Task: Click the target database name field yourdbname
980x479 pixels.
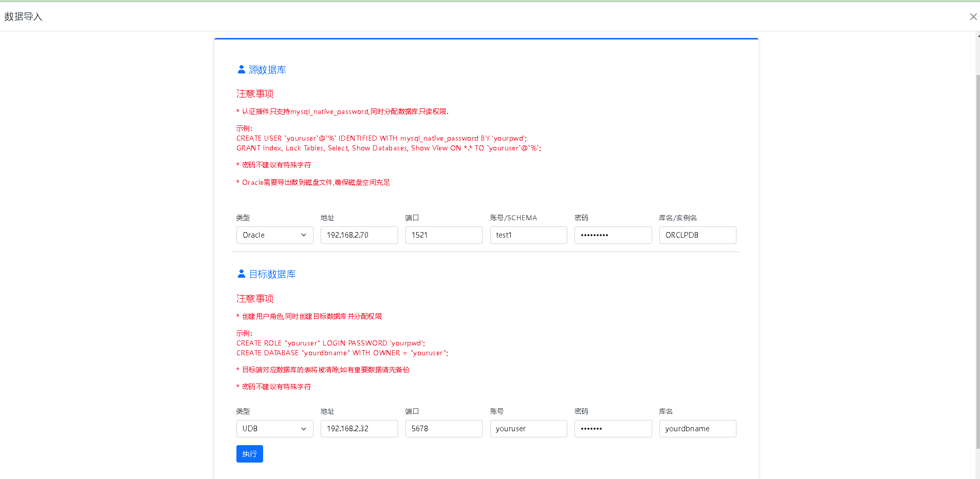Action: (697, 428)
